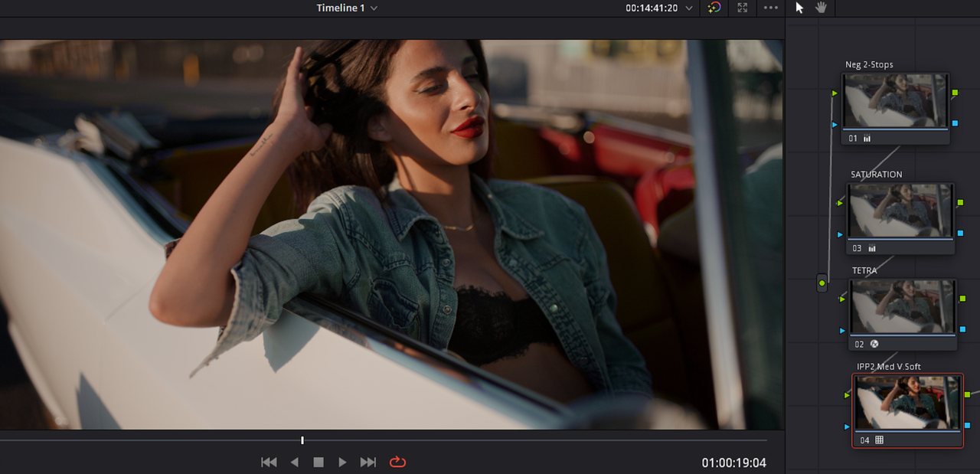Viewport: 980px width, 474px height.
Task: Play the clip in reverse
Action: pyautogui.click(x=294, y=462)
